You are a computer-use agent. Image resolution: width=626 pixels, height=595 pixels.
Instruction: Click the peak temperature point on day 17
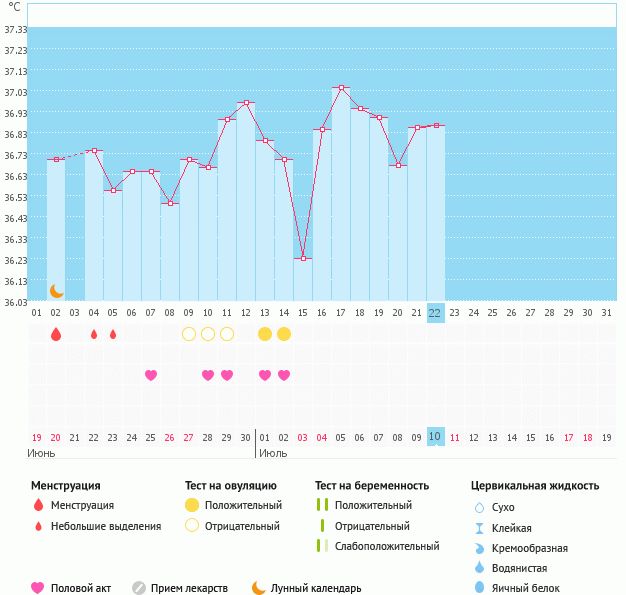pos(341,88)
